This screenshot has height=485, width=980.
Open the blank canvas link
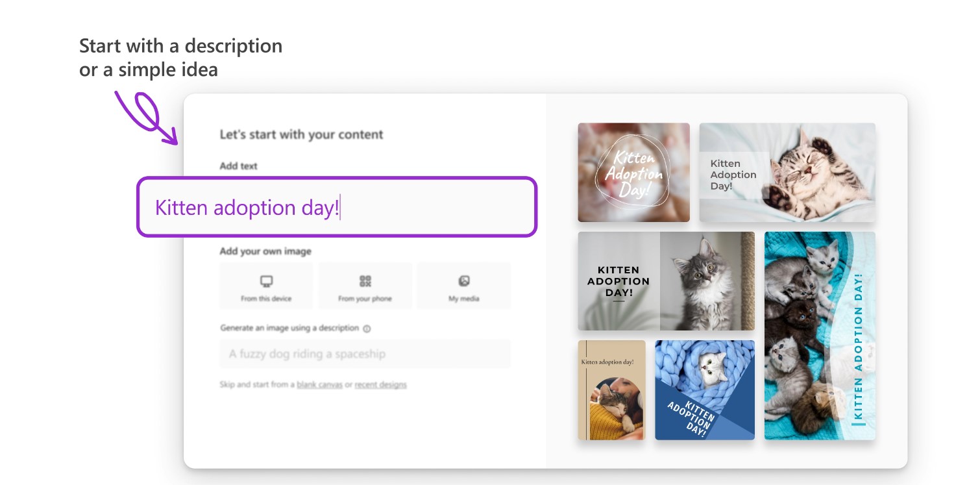click(x=319, y=384)
